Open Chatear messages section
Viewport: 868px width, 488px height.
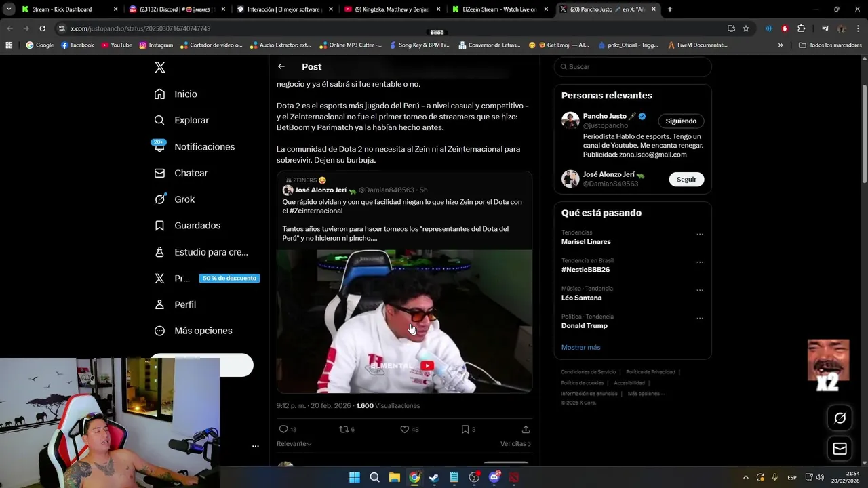point(180,173)
